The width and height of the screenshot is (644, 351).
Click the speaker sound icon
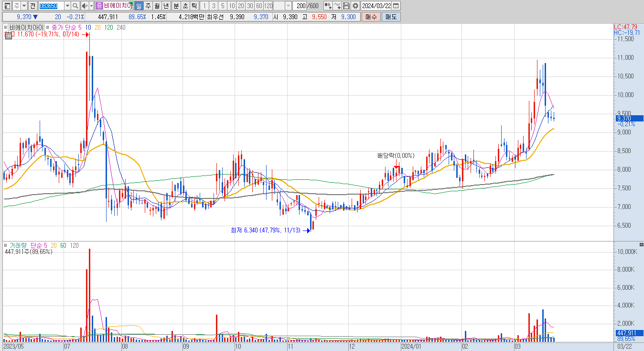tap(85, 6)
